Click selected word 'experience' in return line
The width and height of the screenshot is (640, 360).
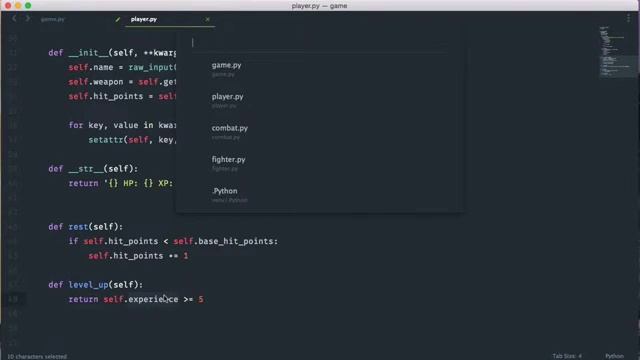click(x=153, y=299)
